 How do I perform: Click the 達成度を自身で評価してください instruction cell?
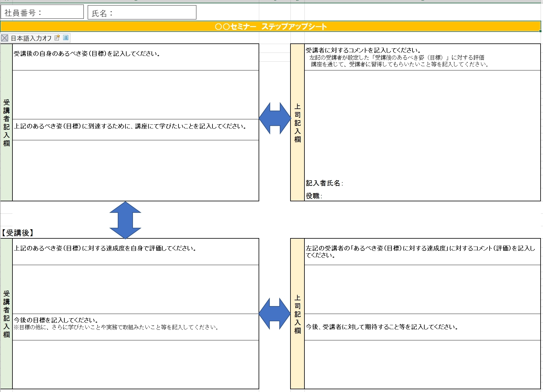point(136,252)
